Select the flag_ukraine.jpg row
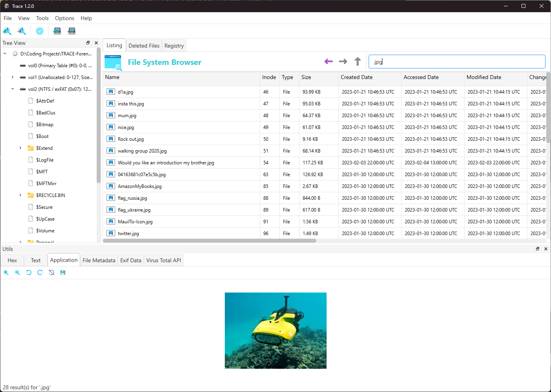551x392 pixels. coord(325,210)
